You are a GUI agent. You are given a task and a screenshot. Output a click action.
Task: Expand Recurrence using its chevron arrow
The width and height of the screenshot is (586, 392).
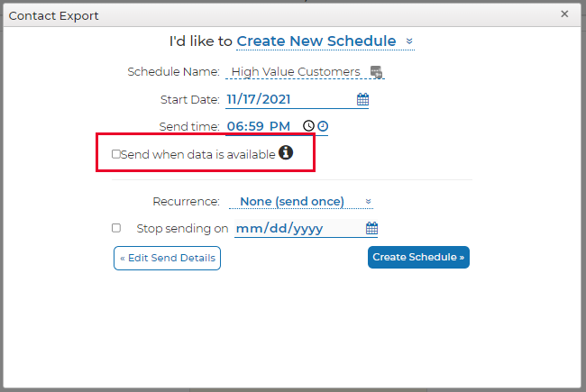(368, 202)
